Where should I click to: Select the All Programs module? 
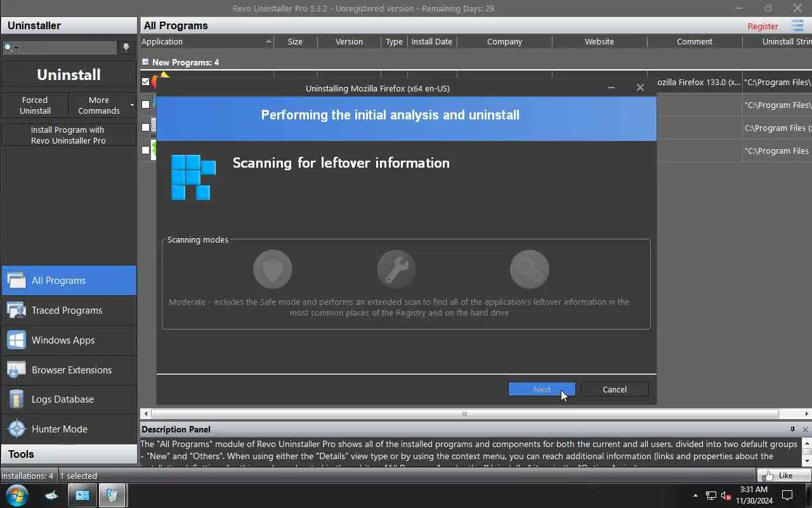pyautogui.click(x=69, y=281)
